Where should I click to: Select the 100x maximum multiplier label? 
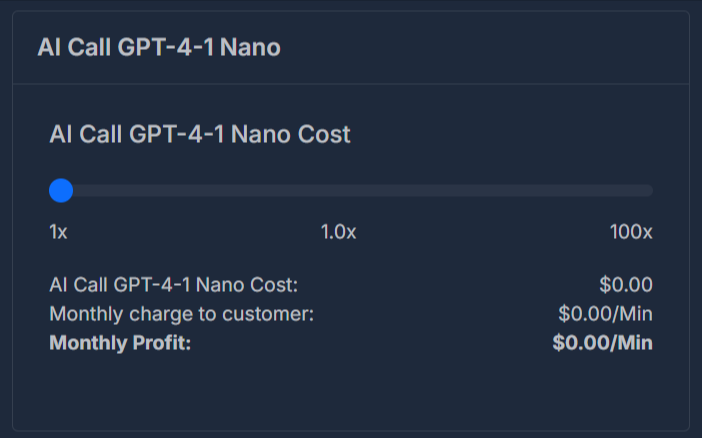631,232
